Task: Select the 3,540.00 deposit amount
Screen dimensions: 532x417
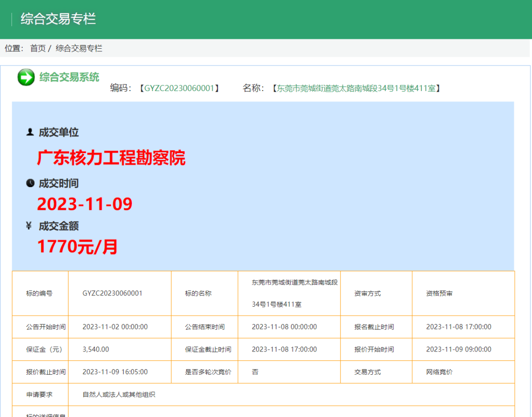Action: pos(96,349)
